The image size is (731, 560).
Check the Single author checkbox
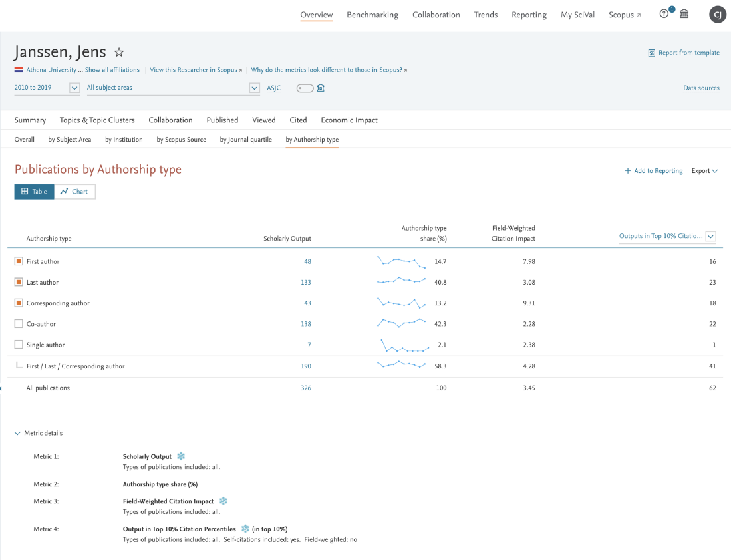pos(19,345)
